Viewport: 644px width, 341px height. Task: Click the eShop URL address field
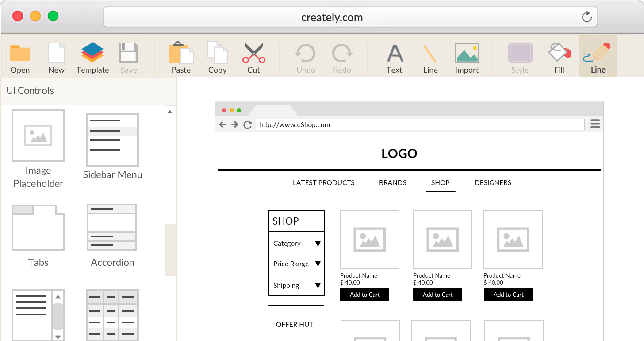point(420,124)
